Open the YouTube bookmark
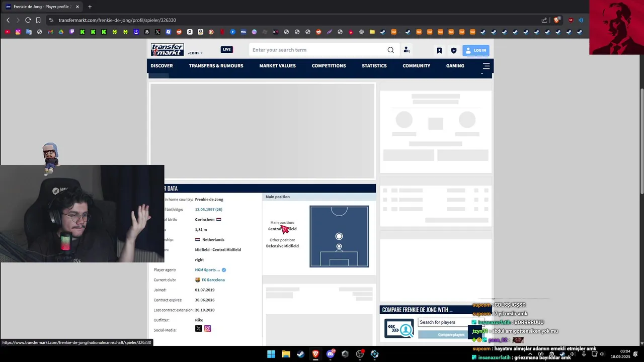The image size is (644, 362). click(7, 32)
